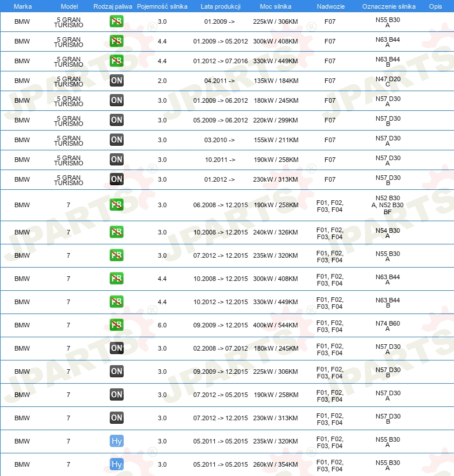Select the power value '155kW / 211KM'
This screenshot has width=454, height=476.
(x=276, y=140)
